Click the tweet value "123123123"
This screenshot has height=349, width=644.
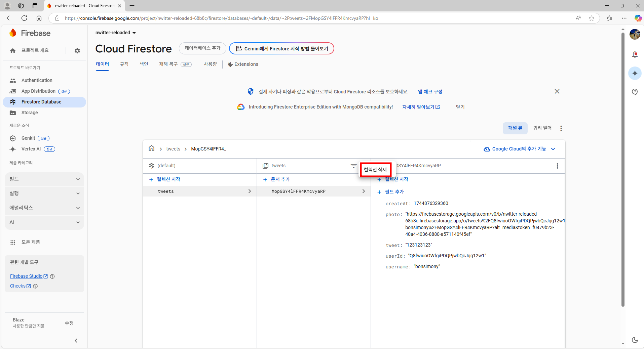pyautogui.click(x=418, y=245)
